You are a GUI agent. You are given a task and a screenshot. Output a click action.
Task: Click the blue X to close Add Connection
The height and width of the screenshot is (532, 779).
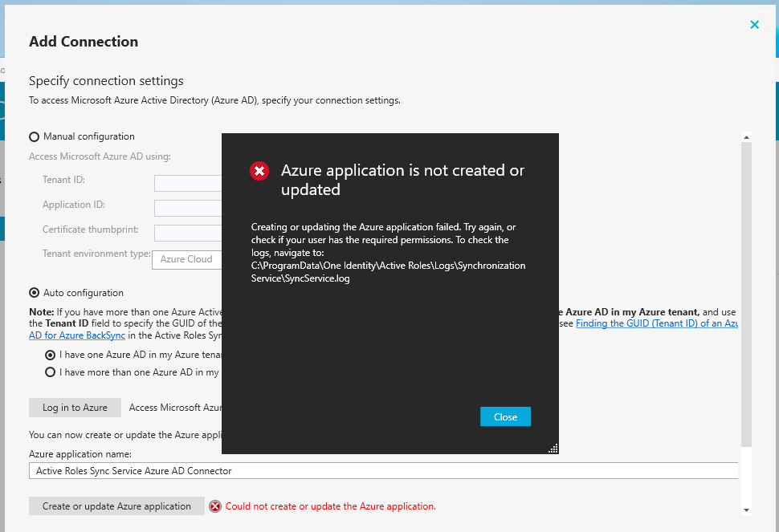pos(754,25)
